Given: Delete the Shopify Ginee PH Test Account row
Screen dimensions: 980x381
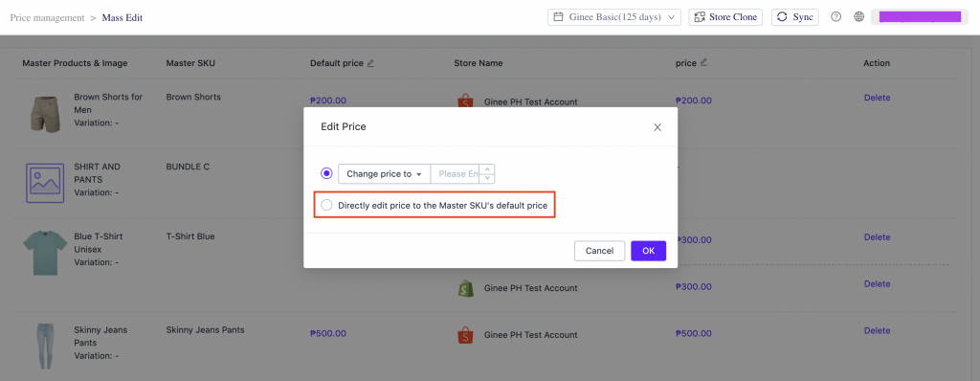Looking at the screenshot, I should [877, 284].
